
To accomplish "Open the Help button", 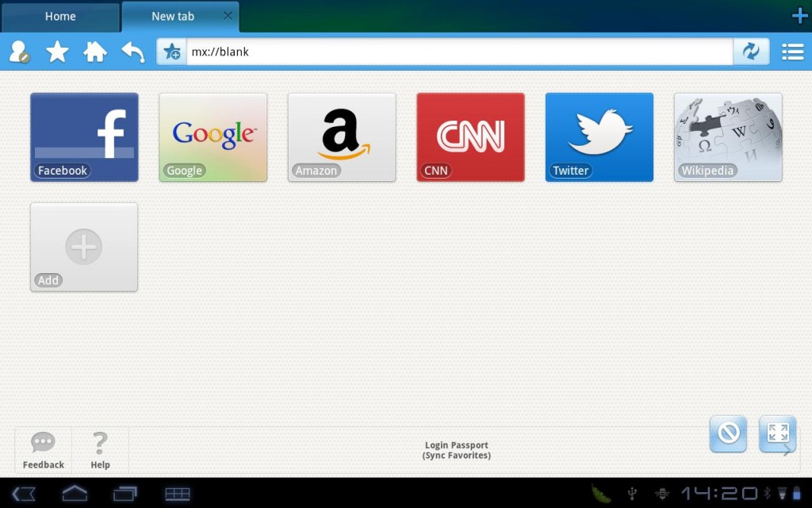I will (x=100, y=451).
